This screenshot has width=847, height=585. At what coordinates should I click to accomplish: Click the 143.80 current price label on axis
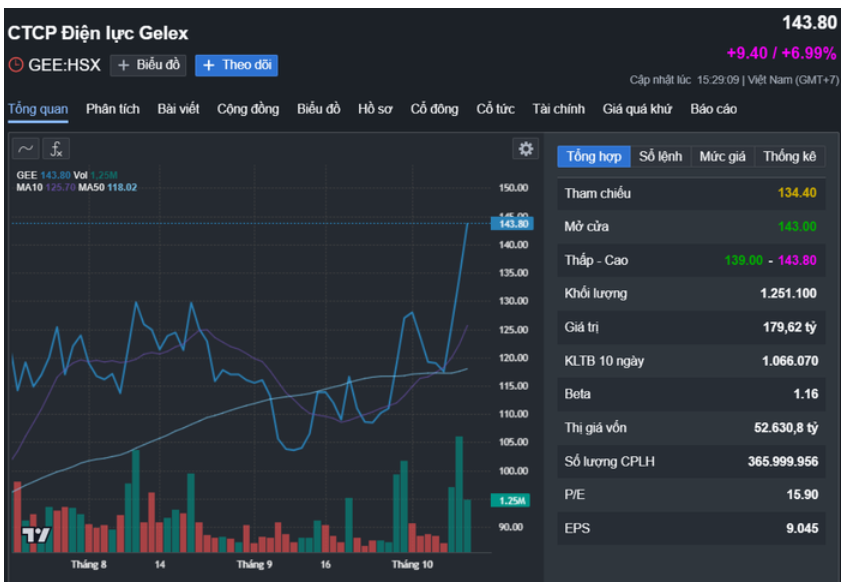(x=514, y=224)
